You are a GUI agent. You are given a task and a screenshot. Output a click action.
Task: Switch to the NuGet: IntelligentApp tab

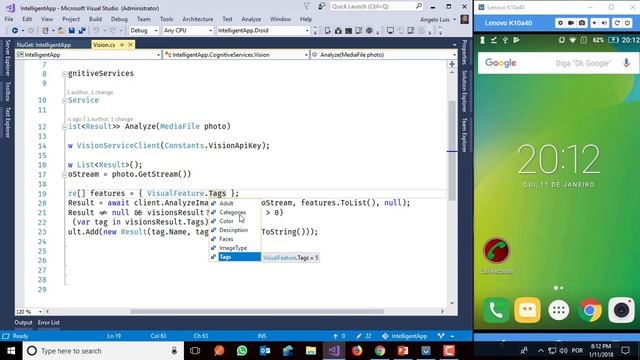tap(44, 45)
